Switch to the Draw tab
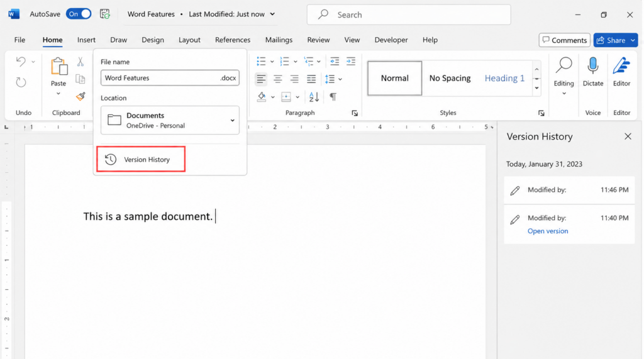This screenshot has height=359, width=644. [118, 40]
